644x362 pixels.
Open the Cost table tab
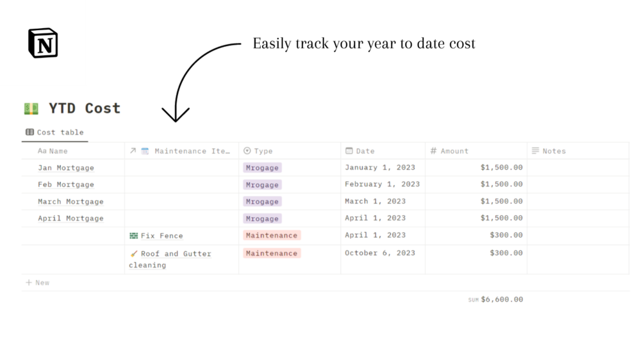tap(54, 132)
